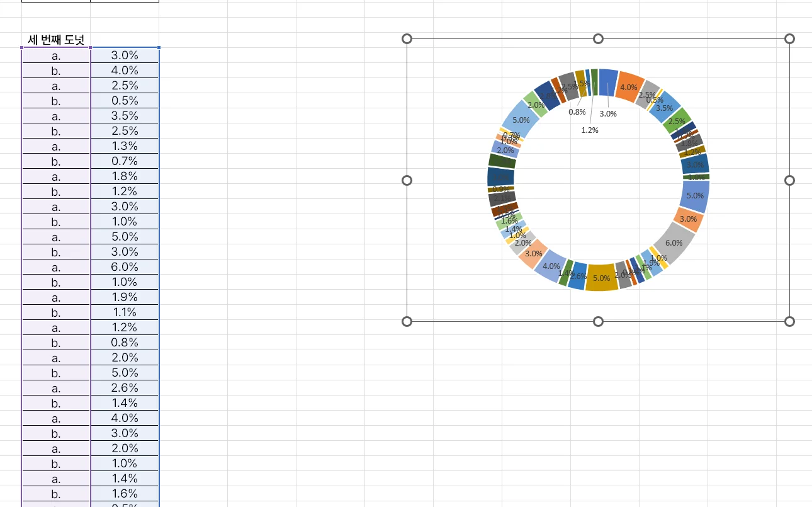
Task: Select the table cell showing 1.3%
Action: coord(125,146)
